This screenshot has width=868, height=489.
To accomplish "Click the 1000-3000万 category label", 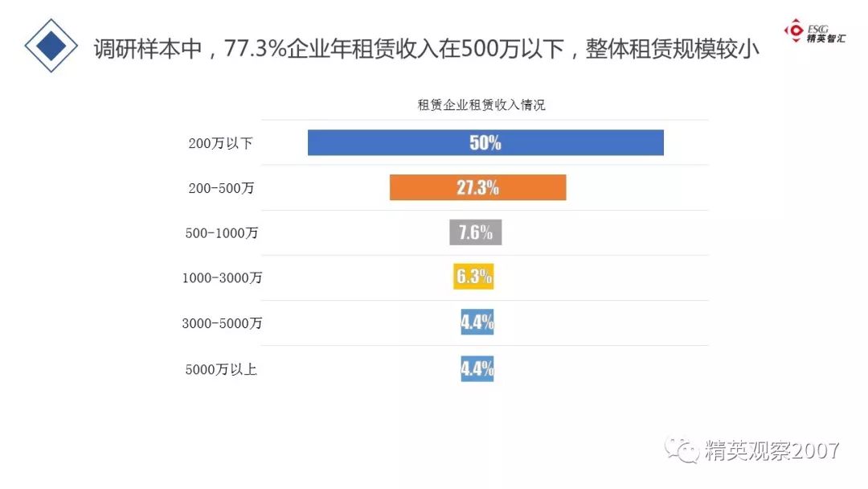I will pos(222,278).
